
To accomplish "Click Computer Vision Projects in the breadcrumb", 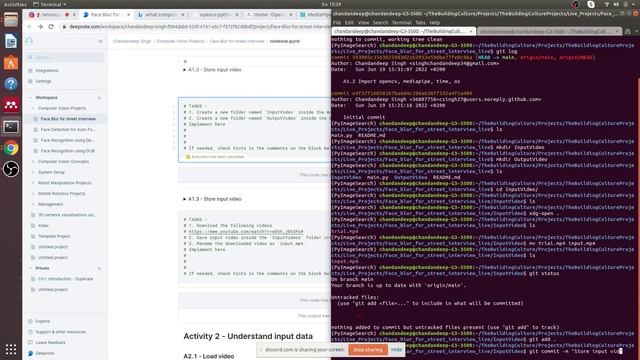I will 180,41.
